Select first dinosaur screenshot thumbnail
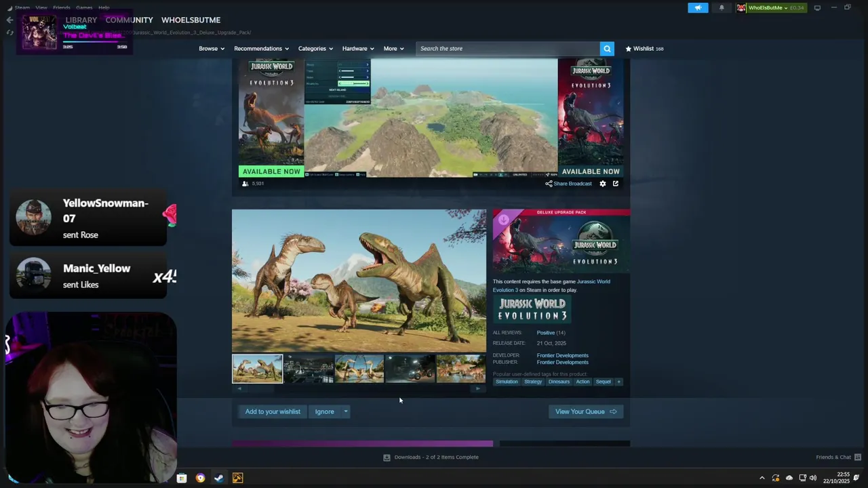 pyautogui.click(x=258, y=369)
